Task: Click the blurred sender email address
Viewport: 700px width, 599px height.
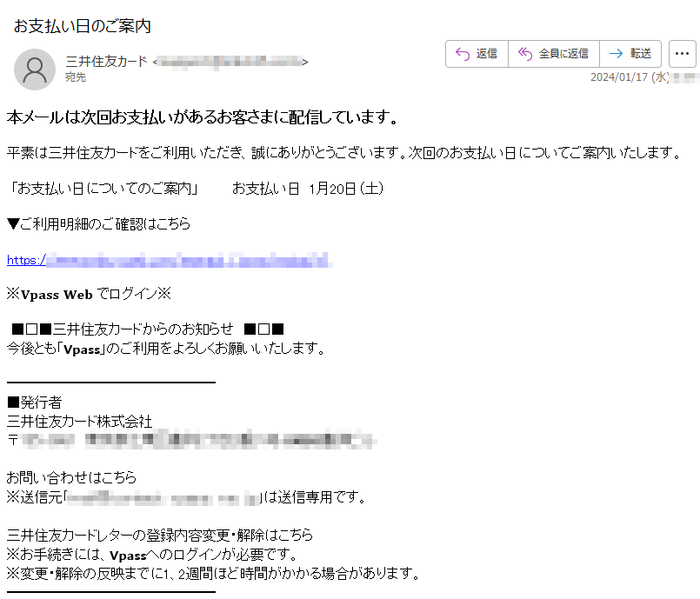Action: [230, 62]
